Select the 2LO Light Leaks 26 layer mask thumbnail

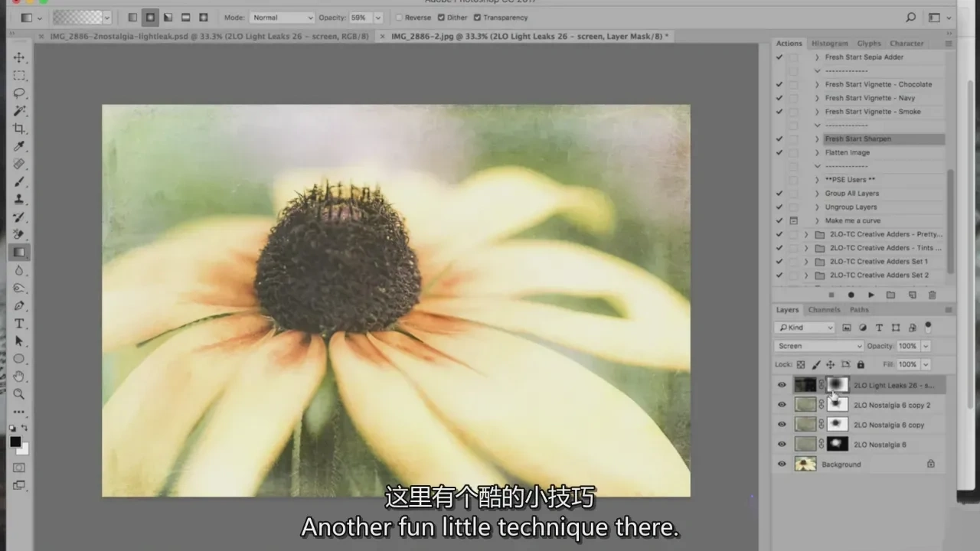coord(838,384)
